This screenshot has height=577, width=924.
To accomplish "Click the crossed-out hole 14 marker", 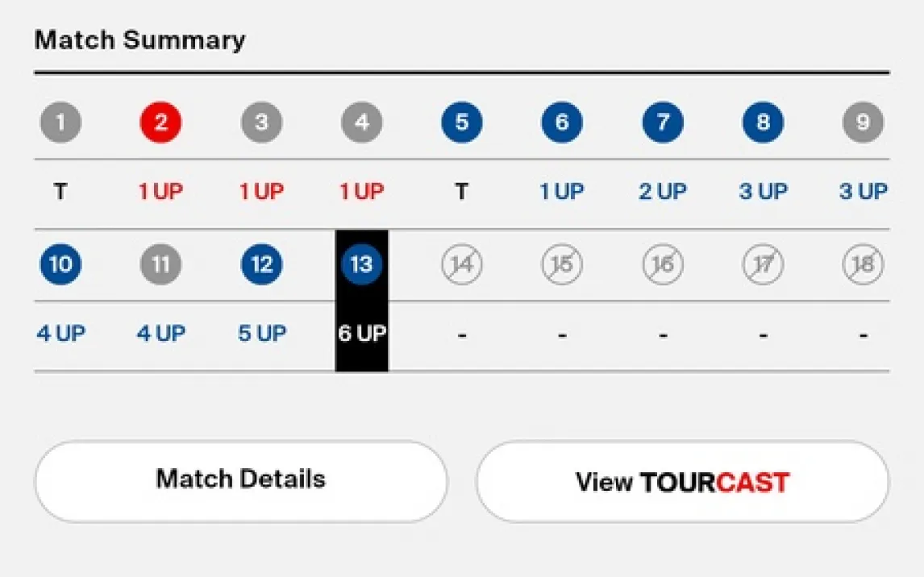I will click(461, 265).
